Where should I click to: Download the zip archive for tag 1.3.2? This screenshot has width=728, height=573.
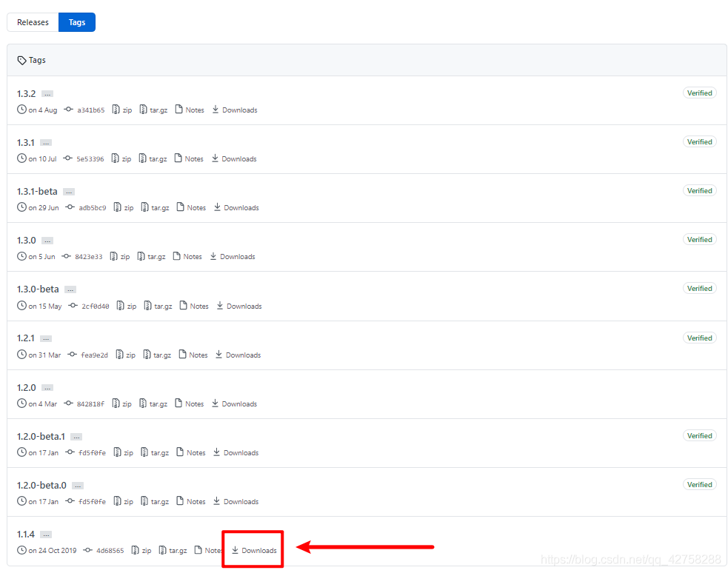click(122, 110)
